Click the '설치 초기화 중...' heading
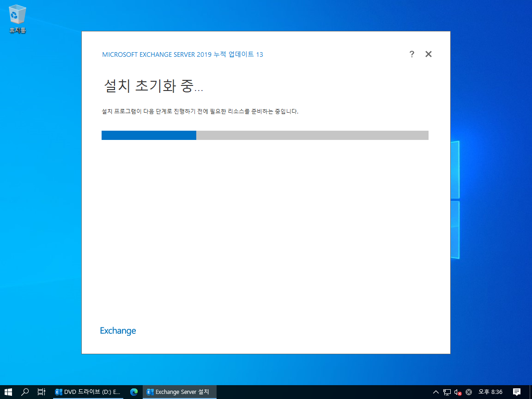 (x=153, y=85)
